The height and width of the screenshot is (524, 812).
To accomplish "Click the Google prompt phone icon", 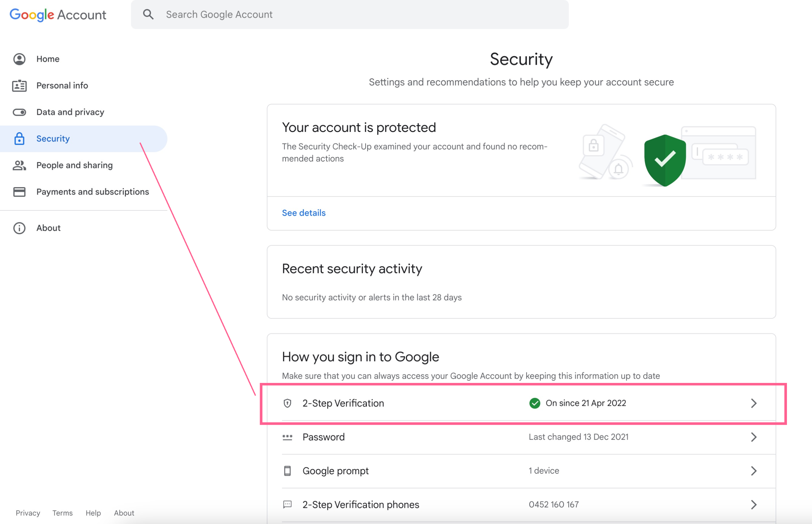I will (287, 471).
